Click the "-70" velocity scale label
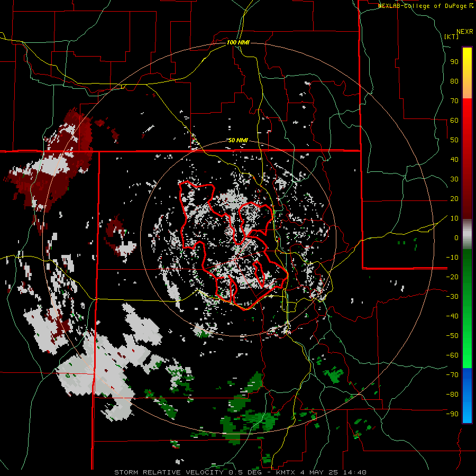476x476 pixels. point(452,375)
